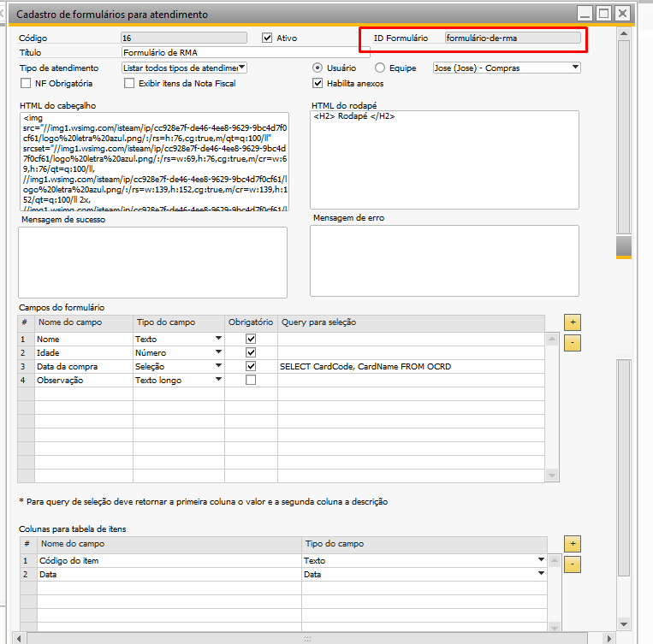This screenshot has width=653, height=644.
Task: Click scroll down arrow of the Campos do formulário grid
Action: [x=552, y=475]
